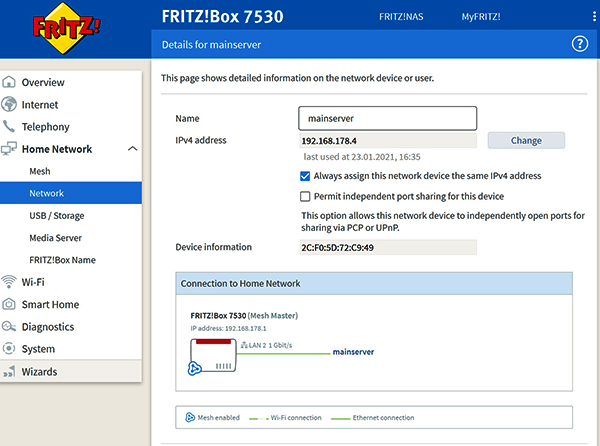The height and width of the screenshot is (446, 600).
Task: Click the Overview house icon
Action: (9, 82)
